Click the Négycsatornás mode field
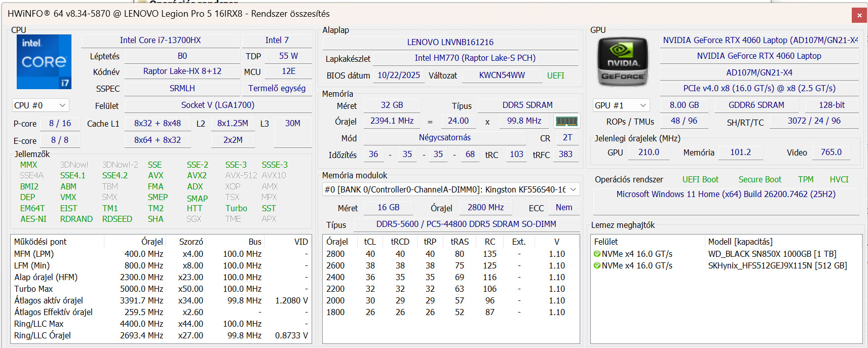The image size is (868, 348). (445, 137)
